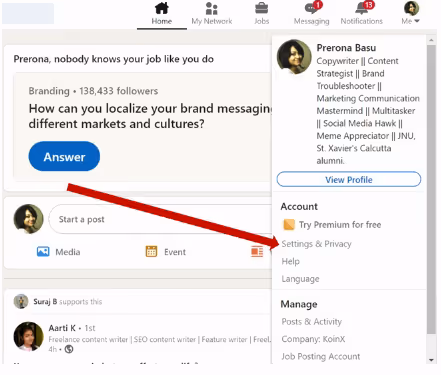Click 'Branding • 138,433 followers' text
Image resolution: width=441 pixels, height=375 pixels.
coord(93,91)
